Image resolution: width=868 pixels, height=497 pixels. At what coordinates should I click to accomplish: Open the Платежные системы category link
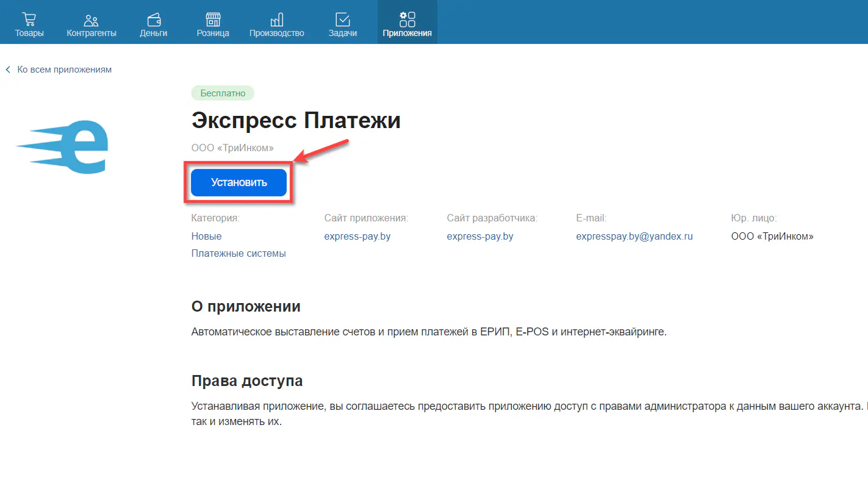point(238,253)
